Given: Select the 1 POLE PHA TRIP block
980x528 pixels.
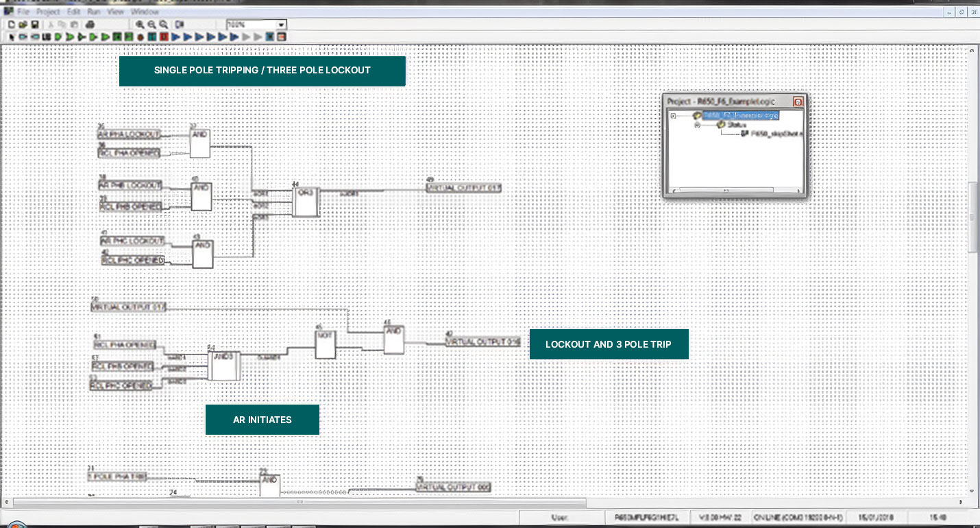Looking at the screenshot, I should 117,476.
